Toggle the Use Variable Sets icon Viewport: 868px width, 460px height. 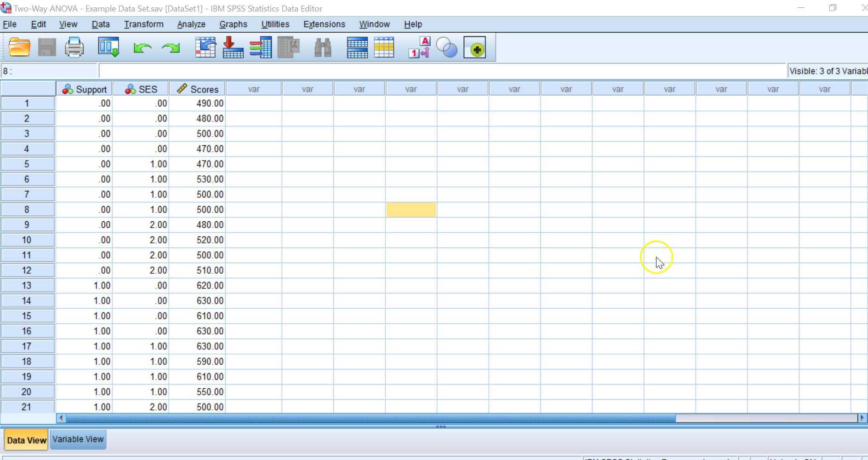pyautogui.click(x=447, y=47)
